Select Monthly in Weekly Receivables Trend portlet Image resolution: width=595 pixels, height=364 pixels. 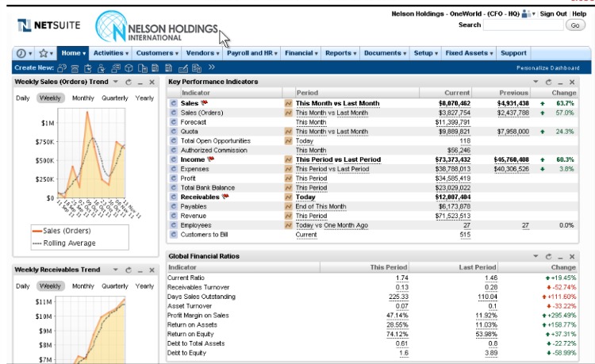click(x=83, y=286)
